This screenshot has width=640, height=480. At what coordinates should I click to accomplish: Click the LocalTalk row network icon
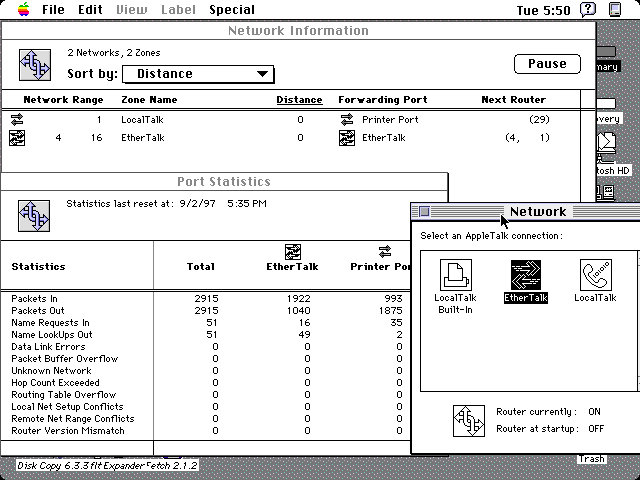coord(17,120)
